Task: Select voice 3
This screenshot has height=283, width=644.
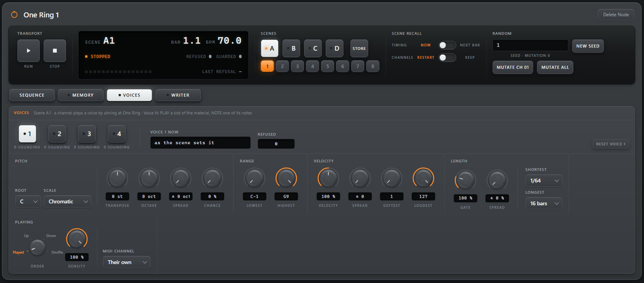Action: pos(87,134)
